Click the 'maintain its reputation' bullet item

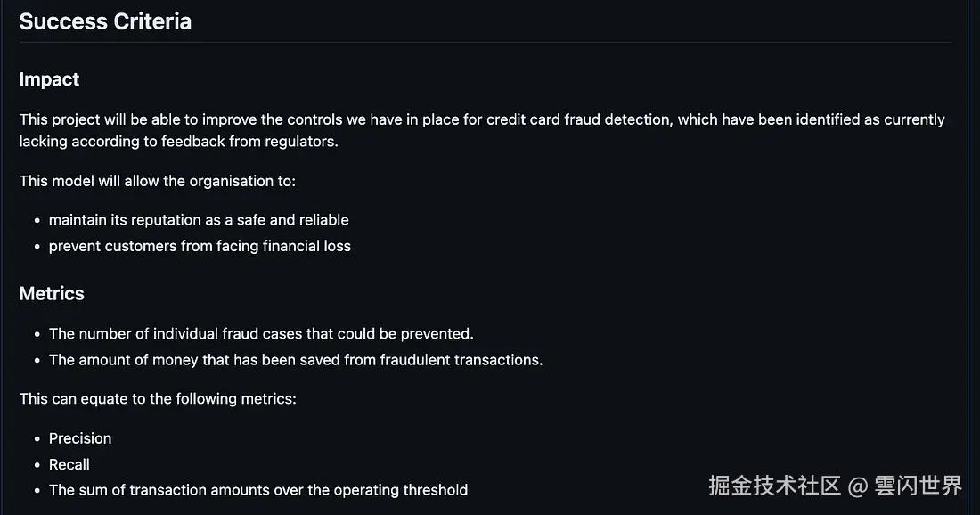coord(199,220)
